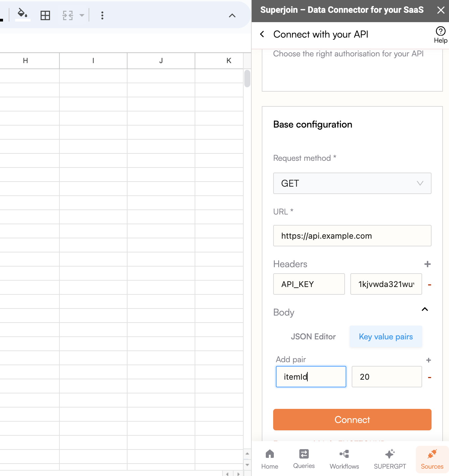
Task: Click the sheet scroll left arrow
Action: [x=228, y=474]
